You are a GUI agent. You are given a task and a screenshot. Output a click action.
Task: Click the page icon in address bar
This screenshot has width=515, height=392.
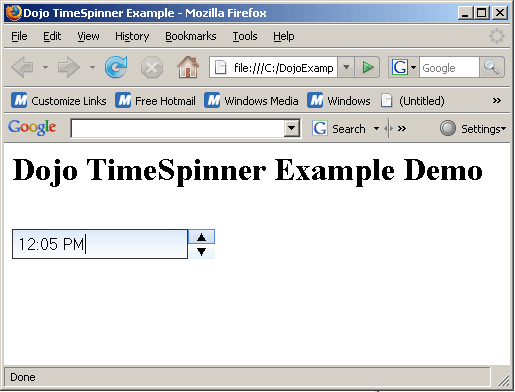pos(220,68)
